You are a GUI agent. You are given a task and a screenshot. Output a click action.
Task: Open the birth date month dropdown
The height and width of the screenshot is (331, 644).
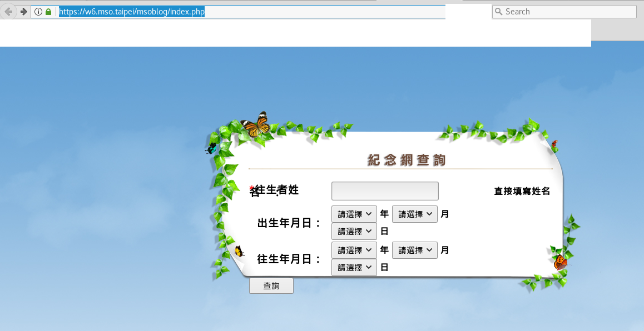[x=415, y=214]
